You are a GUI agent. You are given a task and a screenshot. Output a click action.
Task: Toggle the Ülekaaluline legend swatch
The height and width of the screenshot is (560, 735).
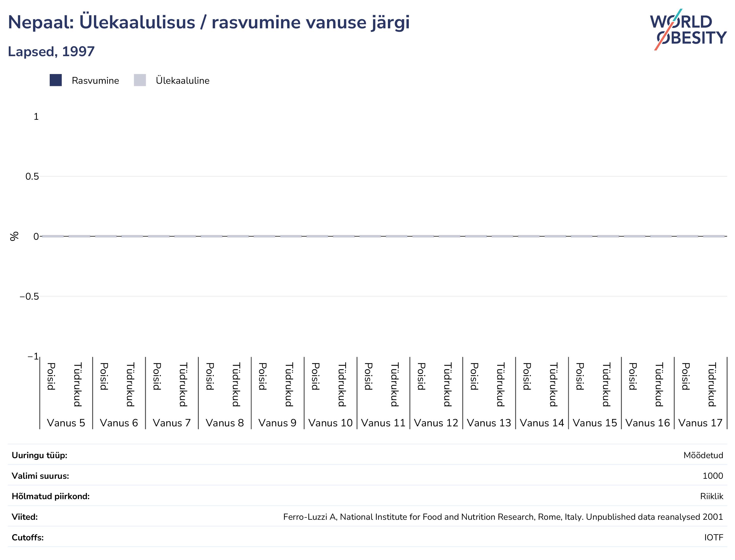click(140, 80)
